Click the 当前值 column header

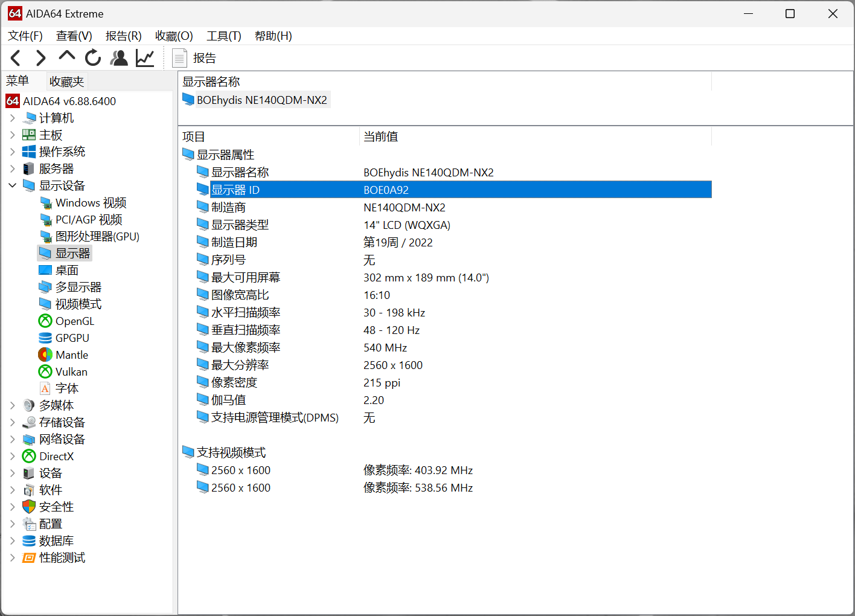(536, 136)
